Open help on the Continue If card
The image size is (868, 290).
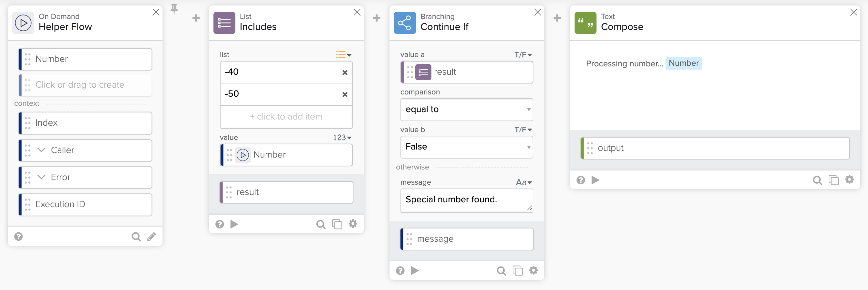click(400, 270)
